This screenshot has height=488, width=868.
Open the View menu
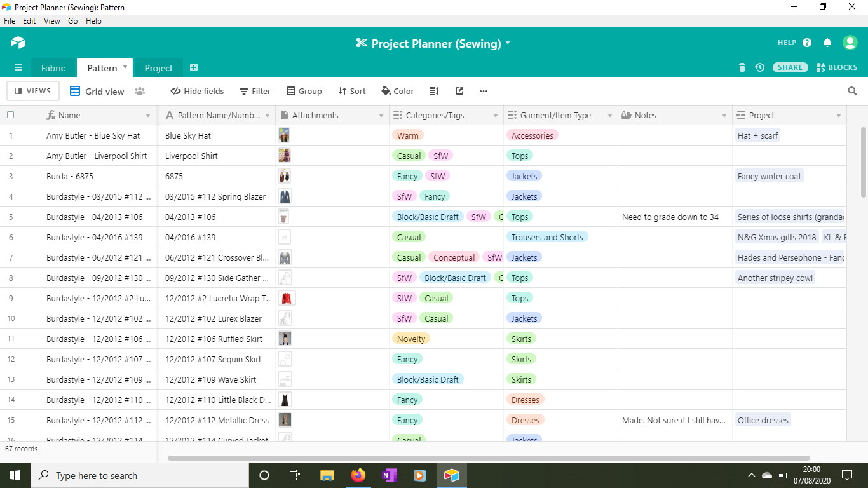pos(52,21)
